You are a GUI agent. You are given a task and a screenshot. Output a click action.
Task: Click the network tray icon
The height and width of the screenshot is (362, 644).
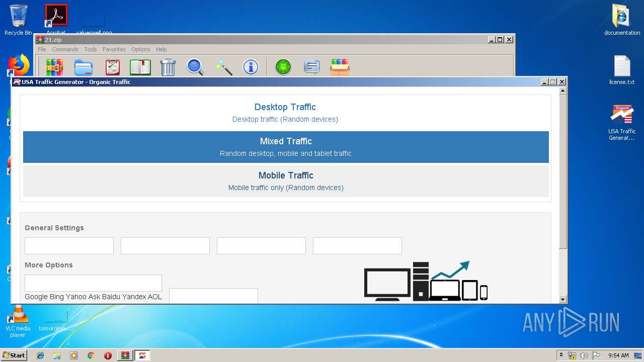click(572, 355)
